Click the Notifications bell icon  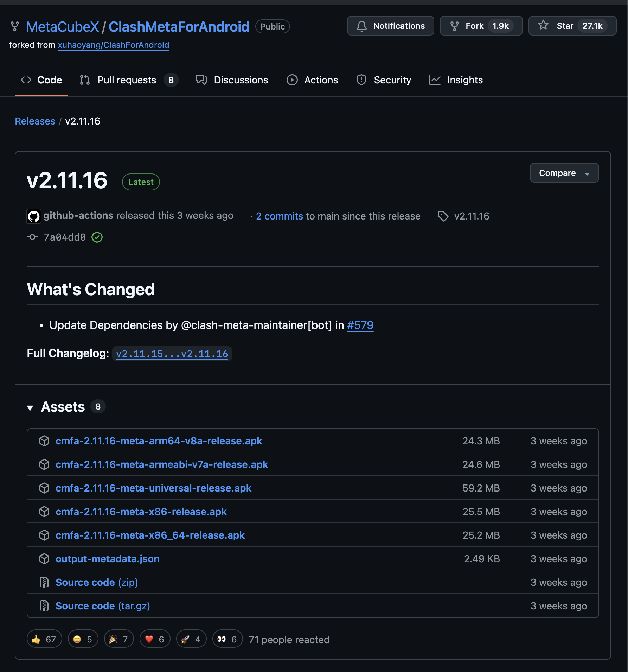coord(361,26)
